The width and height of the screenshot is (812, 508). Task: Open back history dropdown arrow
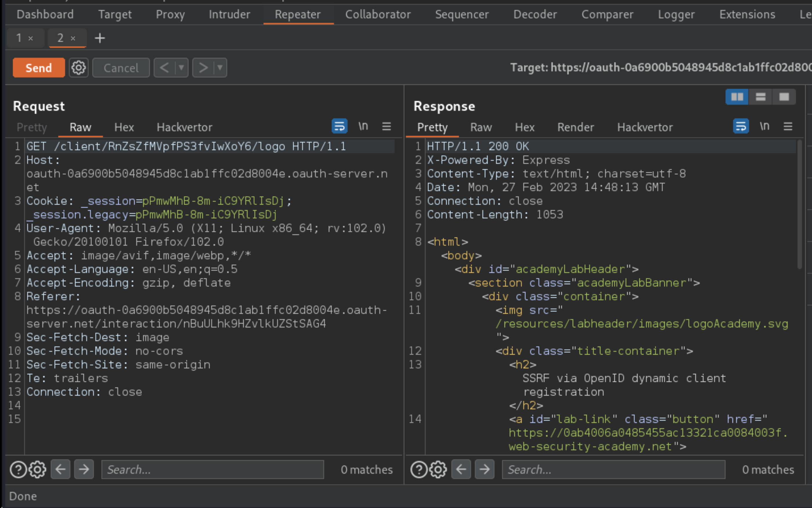coord(181,68)
